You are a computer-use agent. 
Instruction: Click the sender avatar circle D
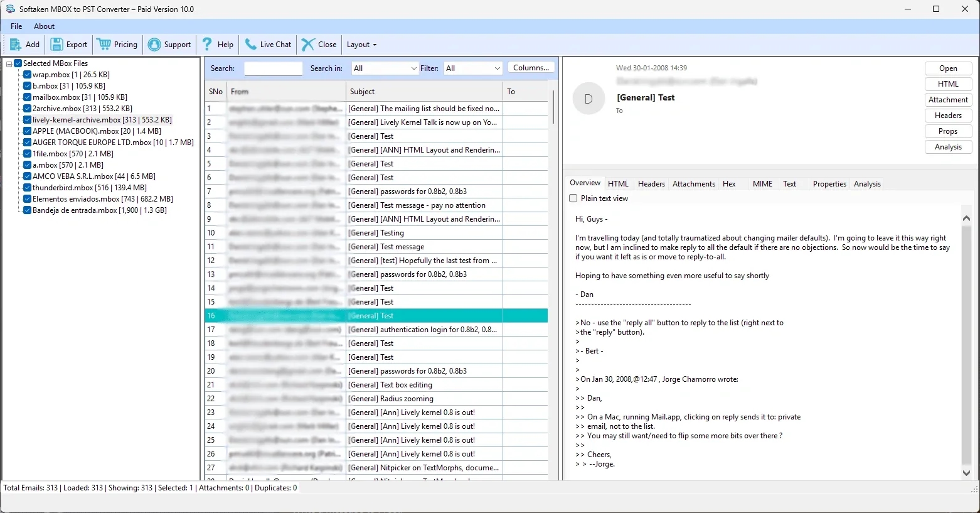coord(589,99)
